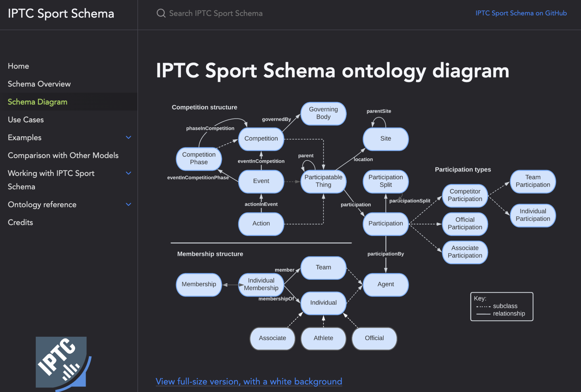This screenshot has height=392, width=581.
Task: Click the search magnifier icon
Action: click(161, 13)
